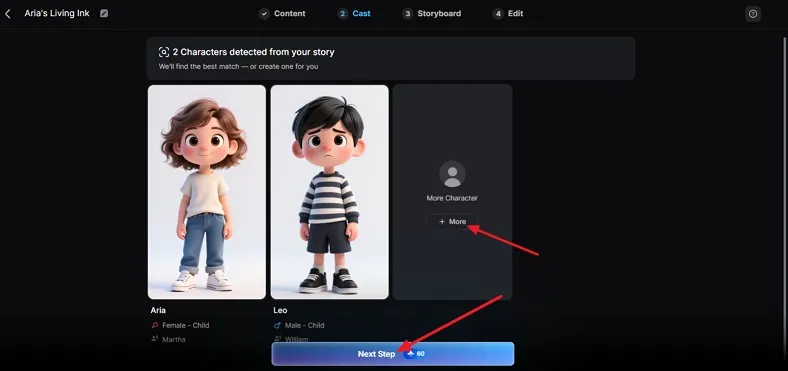Click the '2 Characters detected' heading

point(253,52)
